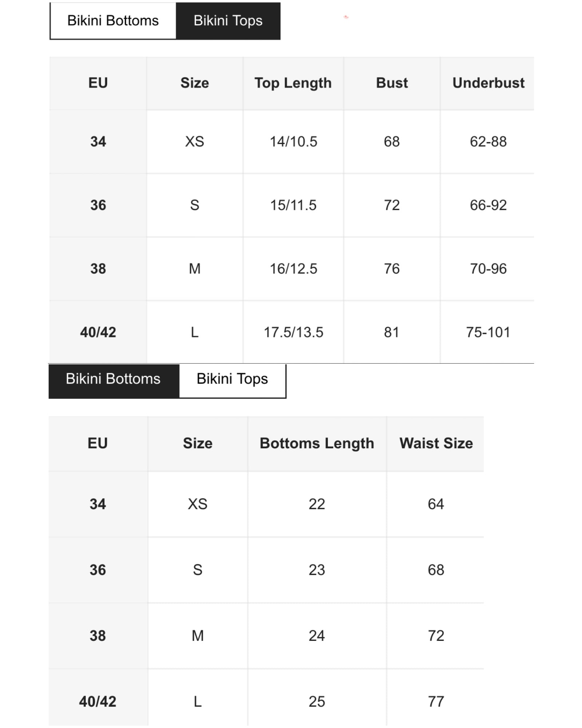Click the Top Length column header
The height and width of the screenshot is (728, 582).
point(293,83)
